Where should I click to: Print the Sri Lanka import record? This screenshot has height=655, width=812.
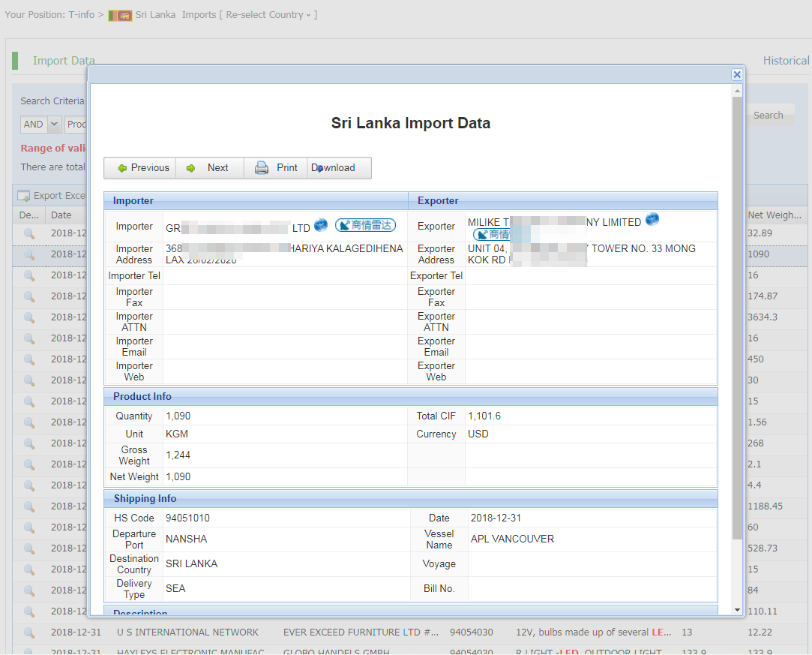[277, 168]
